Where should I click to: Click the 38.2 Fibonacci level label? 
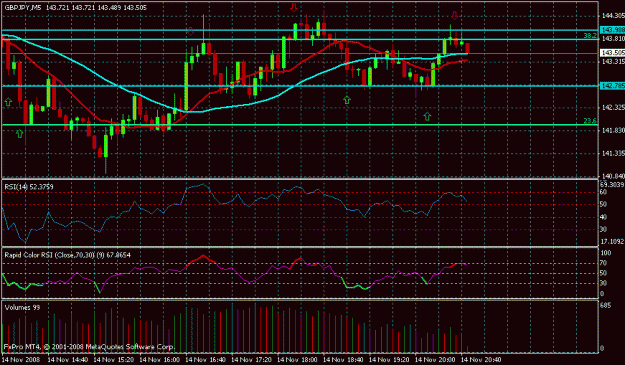(x=590, y=36)
